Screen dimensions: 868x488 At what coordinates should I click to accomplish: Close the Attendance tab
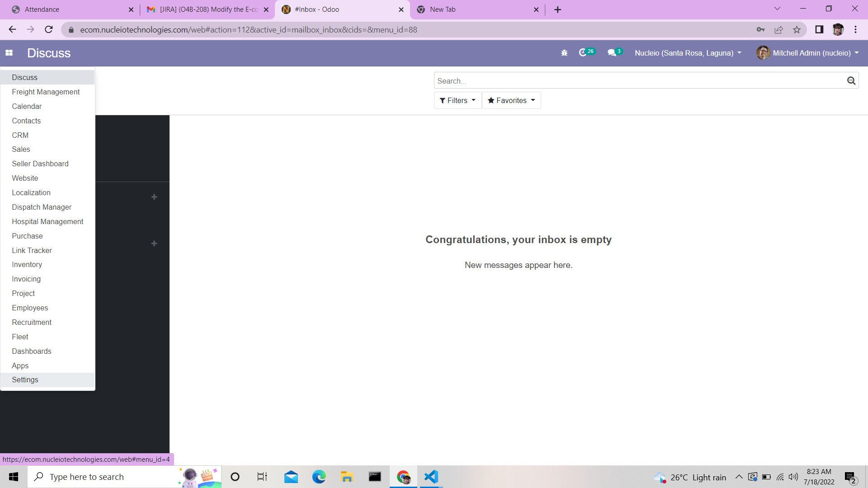(131, 9)
